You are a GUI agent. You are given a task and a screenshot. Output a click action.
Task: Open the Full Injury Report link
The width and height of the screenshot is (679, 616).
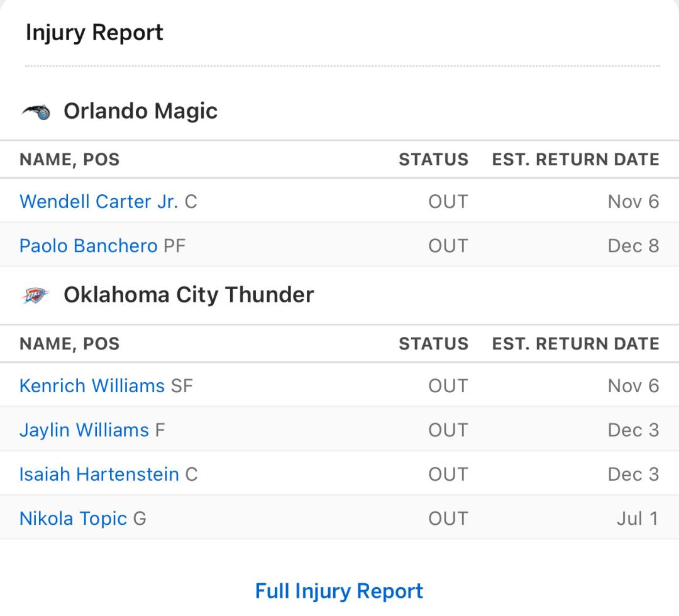tap(339, 591)
